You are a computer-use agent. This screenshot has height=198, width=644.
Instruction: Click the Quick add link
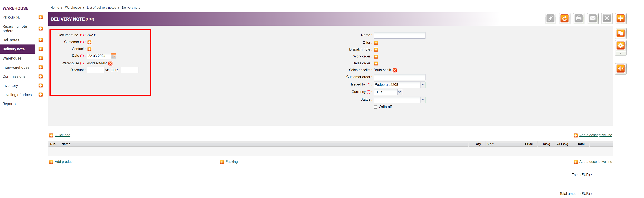click(x=62, y=135)
